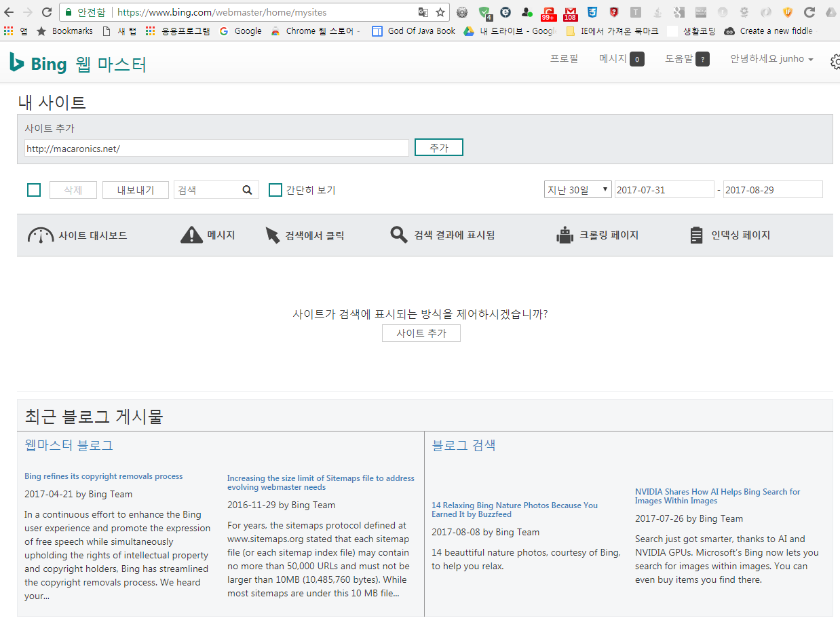The image size is (840, 633).
Task: Click the search magnifier in the 검색 box
Action: click(x=247, y=190)
